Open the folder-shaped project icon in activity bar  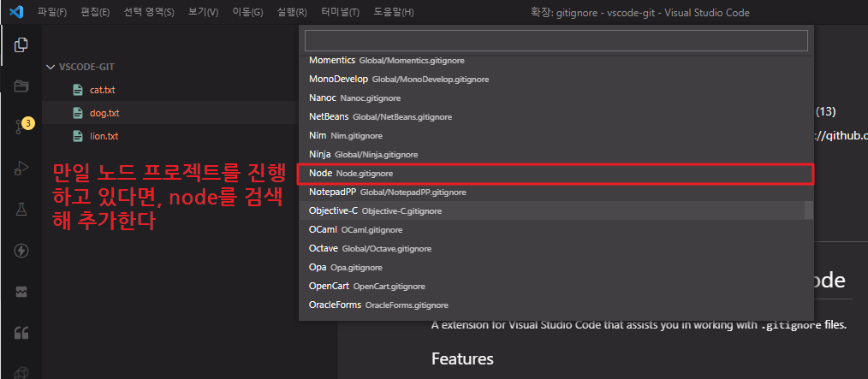[x=21, y=86]
